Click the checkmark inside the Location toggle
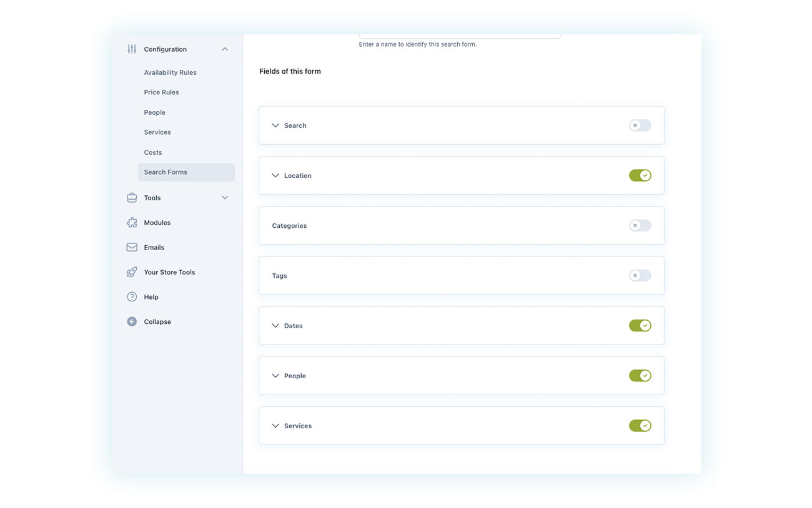Image resolution: width=812 pixels, height=508 pixels. point(645,175)
